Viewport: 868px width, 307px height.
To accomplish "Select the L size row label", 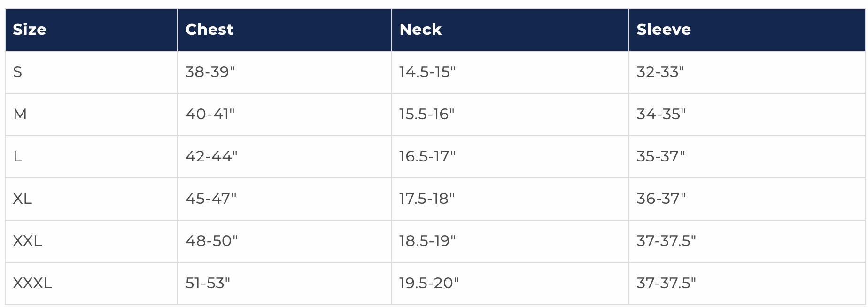I will [18, 156].
